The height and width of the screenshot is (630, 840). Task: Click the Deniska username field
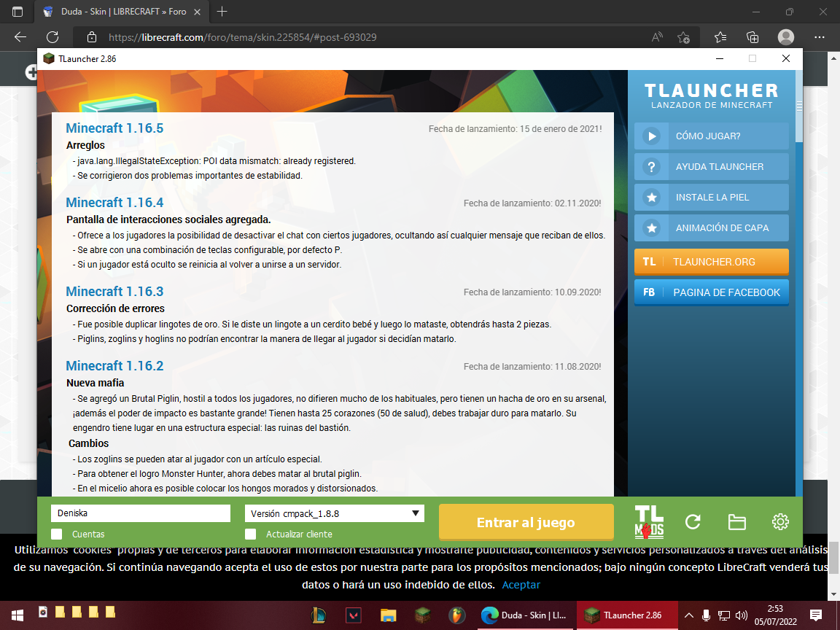click(140, 513)
